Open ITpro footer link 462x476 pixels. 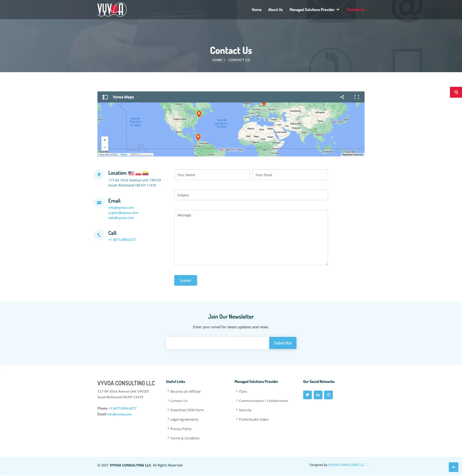pos(243,392)
